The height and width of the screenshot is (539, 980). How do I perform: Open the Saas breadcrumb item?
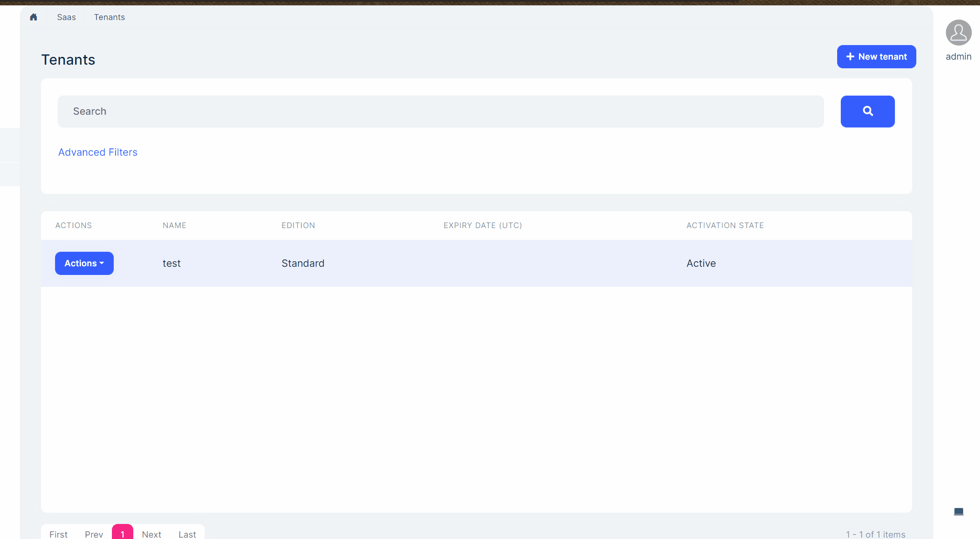(x=66, y=17)
